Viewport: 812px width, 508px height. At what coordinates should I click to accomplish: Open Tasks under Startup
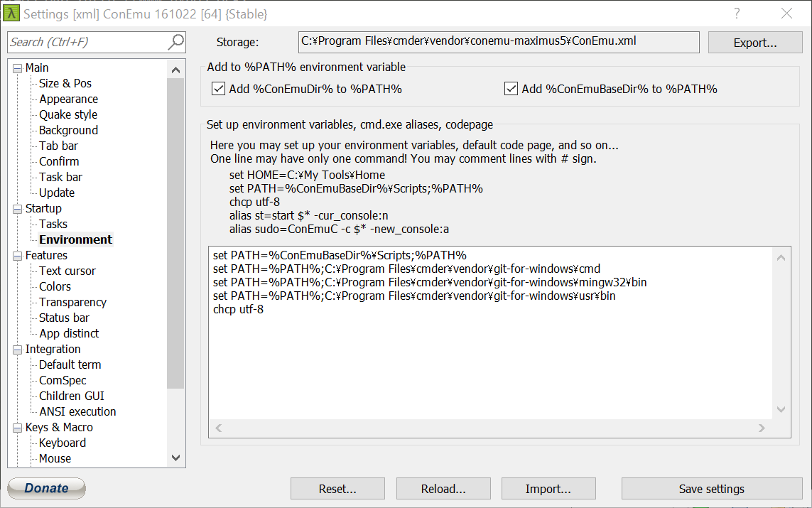[53, 224]
